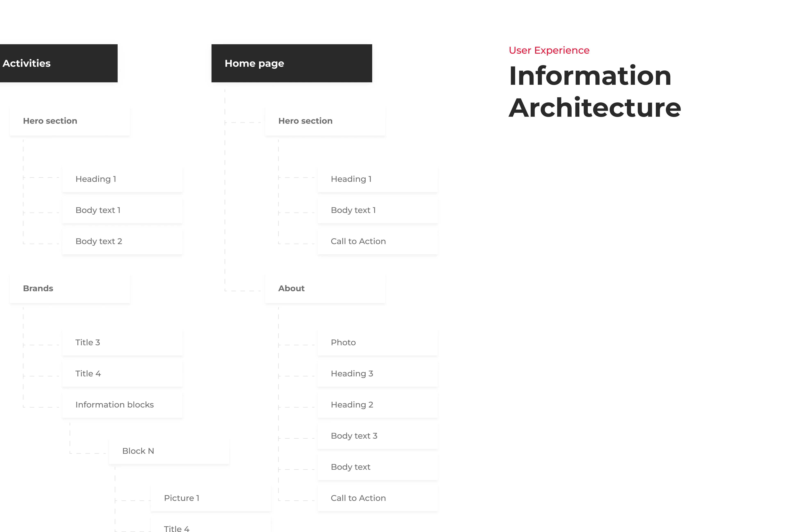This screenshot has height=532, width=787.
Task: Click the User Experience red label
Action: pyautogui.click(x=549, y=50)
